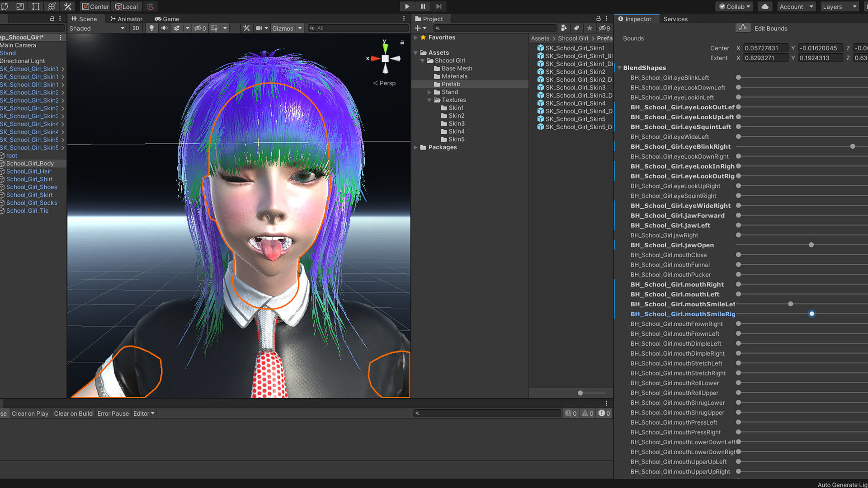Open the Project create plus menu
The width and height of the screenshot is (868, 488).
pos(420,28)
